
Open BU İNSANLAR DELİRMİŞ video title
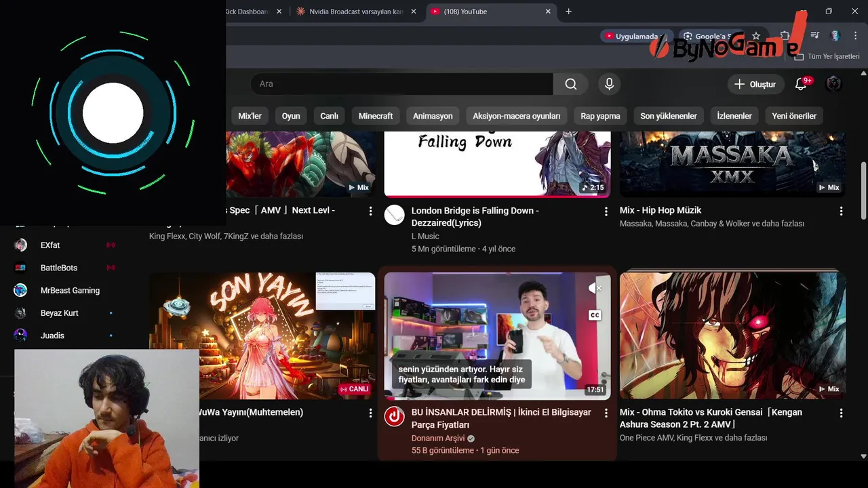click(501, 418)
